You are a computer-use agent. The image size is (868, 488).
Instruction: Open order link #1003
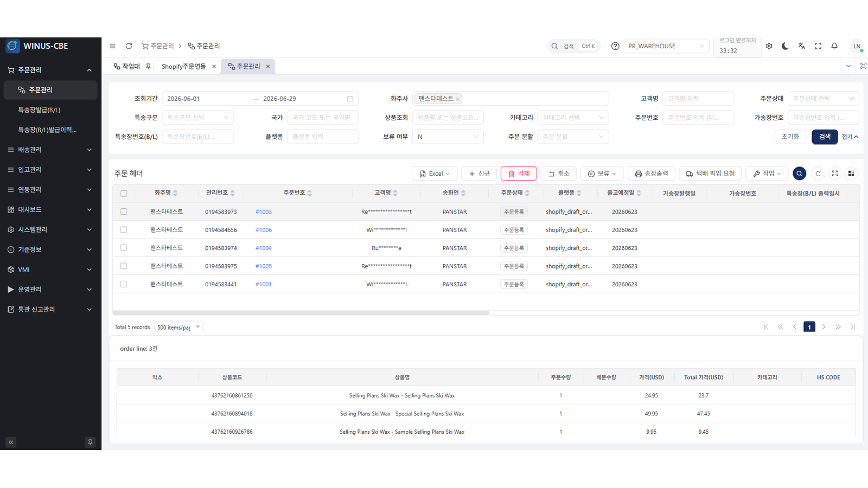tap(264, 212)
